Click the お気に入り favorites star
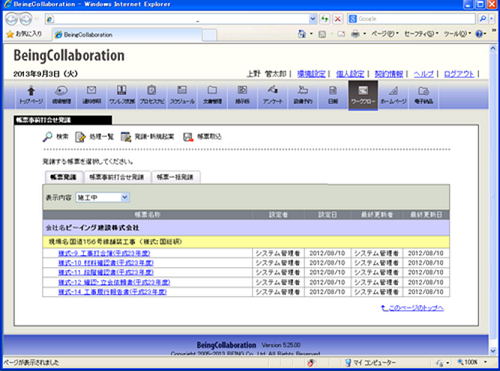The width and height of the screenshot is (500, 371). [10, 34]
